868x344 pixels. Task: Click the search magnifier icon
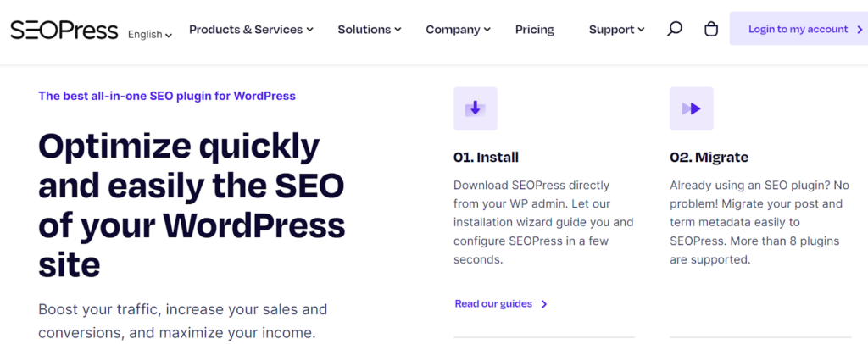675,30
